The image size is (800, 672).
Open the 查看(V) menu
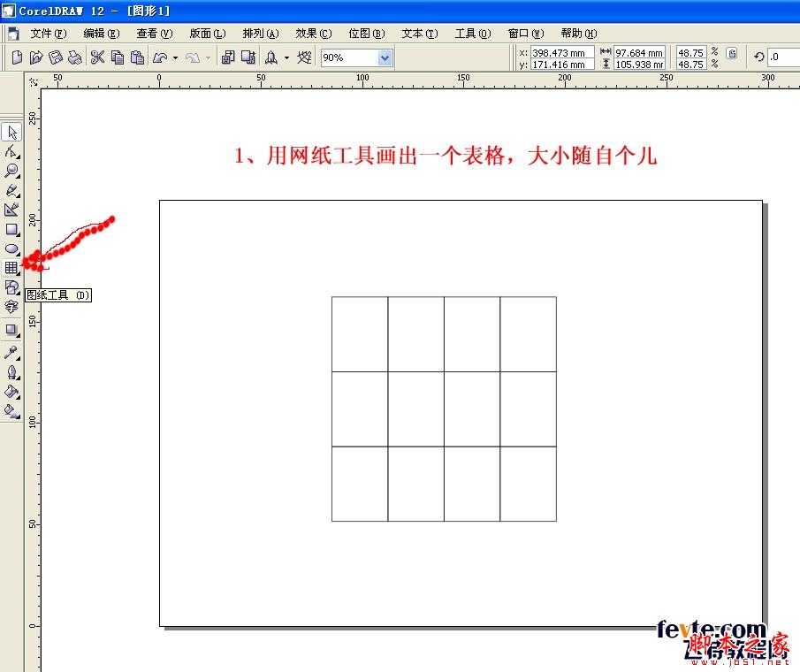pos(155,34)
